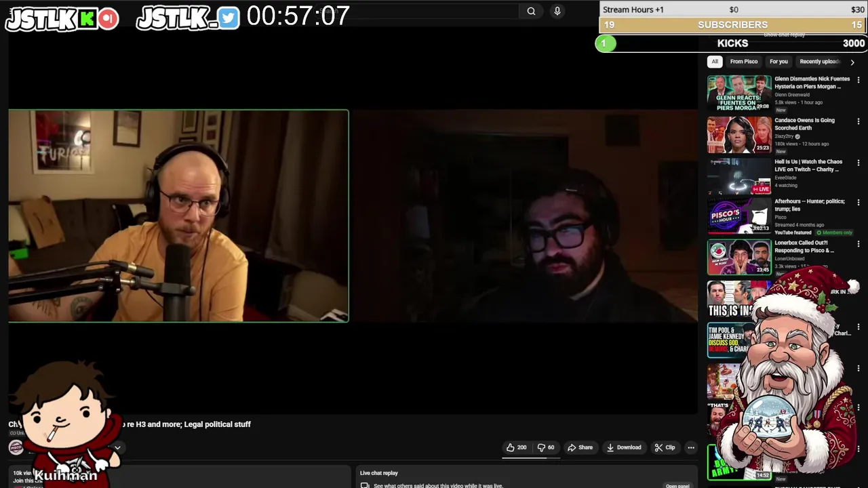Image resolution: width=868 pixels, height=488 pixels.
Task: Show more filter chips with the right chevron
Action: tap(852, 62)
